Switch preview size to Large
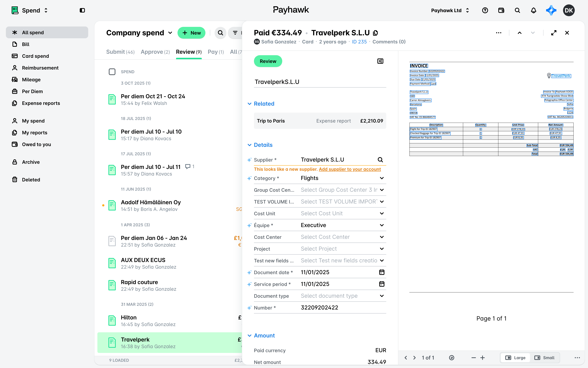 [x=516, y=358]
